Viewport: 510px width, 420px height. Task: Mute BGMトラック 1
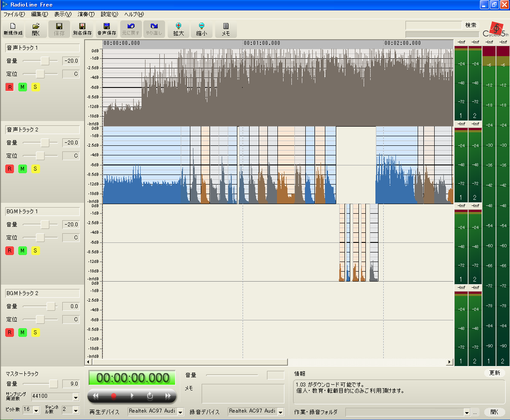tap(23, 251)
